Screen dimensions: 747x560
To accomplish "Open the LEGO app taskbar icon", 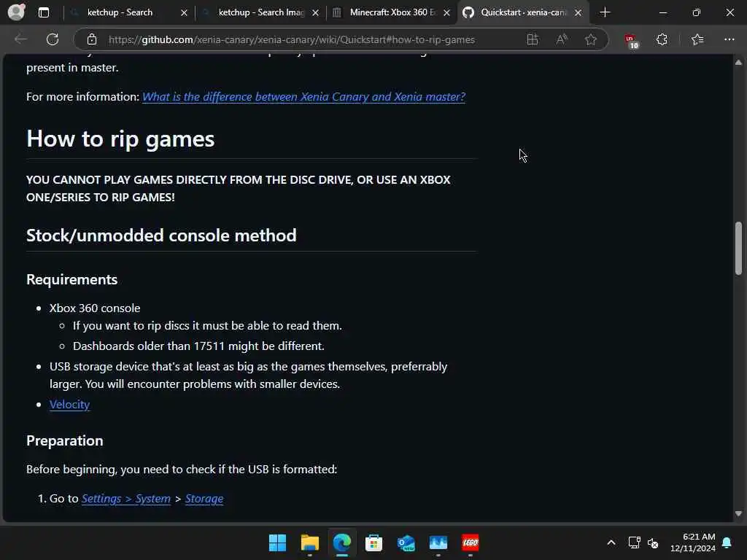I will (471, 542).
